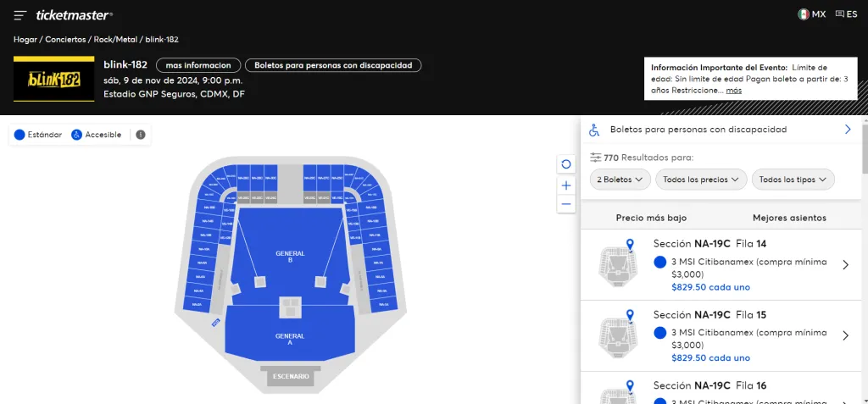This screenshot has width=868, height=404.
Task: Zoom out of the seat map
Action: [x=566, y=204]
